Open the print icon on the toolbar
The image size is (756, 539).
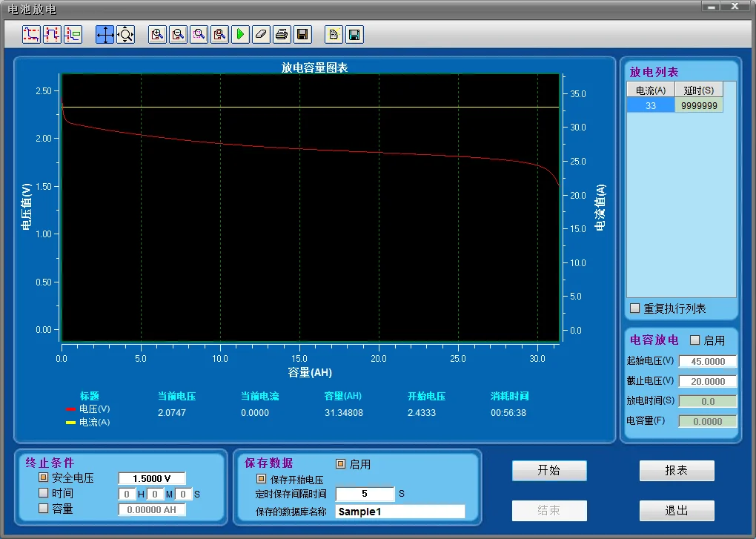(281, 34)
